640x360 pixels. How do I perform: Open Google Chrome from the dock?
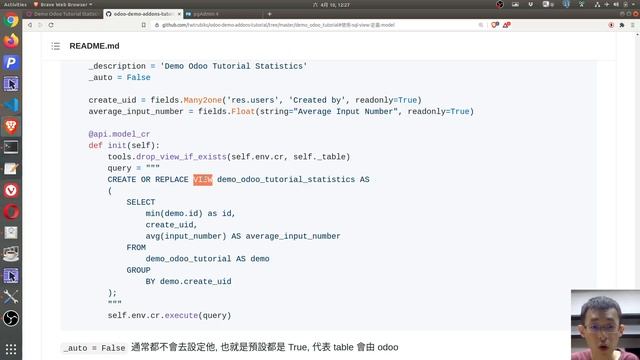(11, 20)
